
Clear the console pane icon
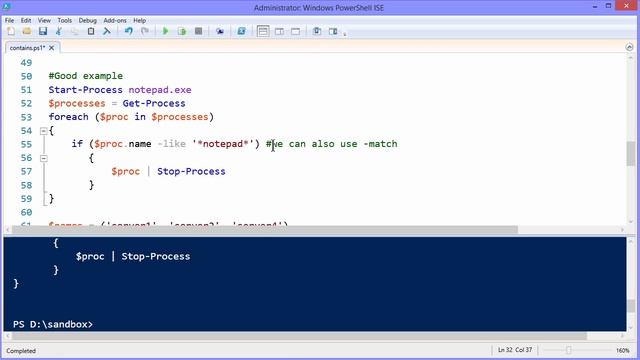pos(107,31)
